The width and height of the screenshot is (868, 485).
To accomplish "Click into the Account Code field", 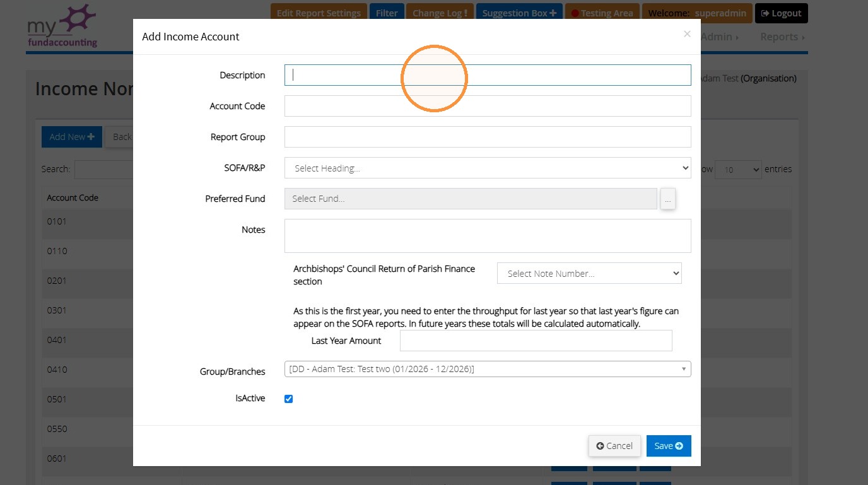I will [488, 106].
